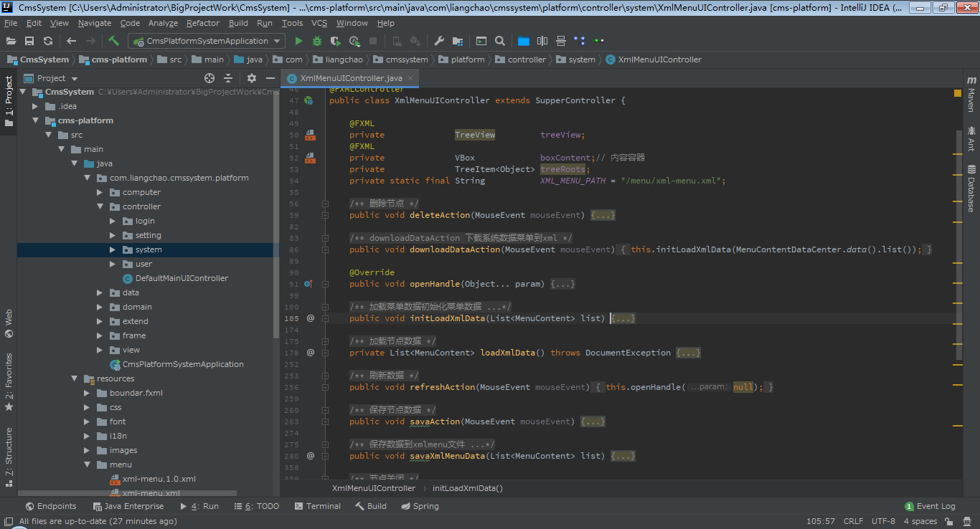Build project with the hammer icon
Image resolution: width=980 pixels, height=529 pixels.
(113, 41)
